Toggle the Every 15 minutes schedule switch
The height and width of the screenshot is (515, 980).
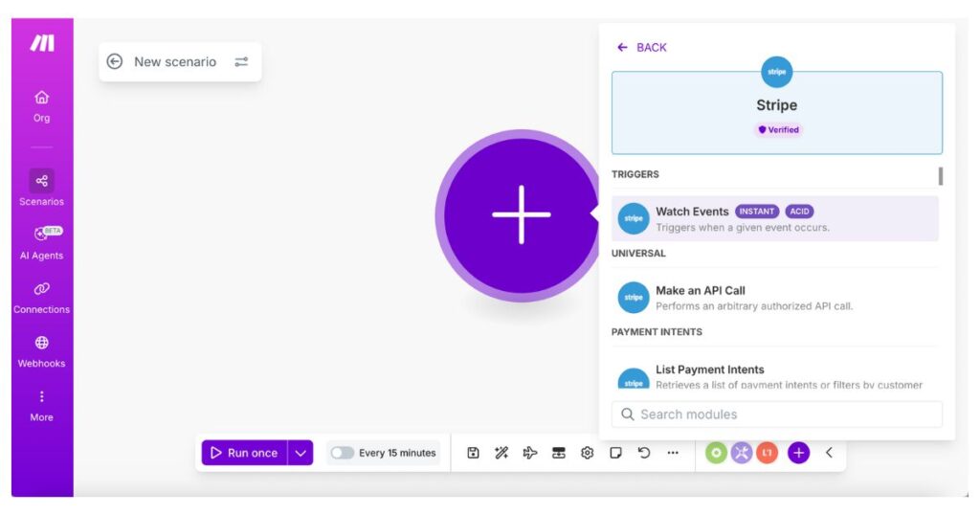pos(342,453)
